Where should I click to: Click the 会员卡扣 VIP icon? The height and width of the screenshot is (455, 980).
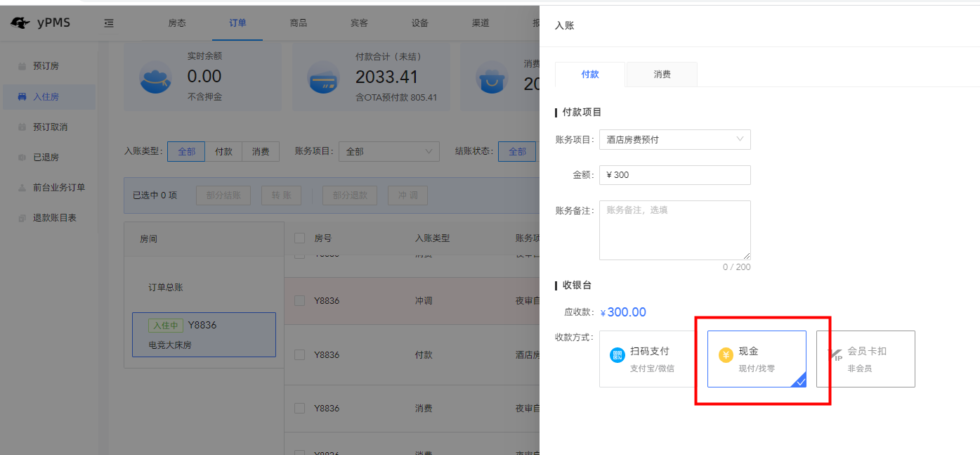tap(835, 355)
